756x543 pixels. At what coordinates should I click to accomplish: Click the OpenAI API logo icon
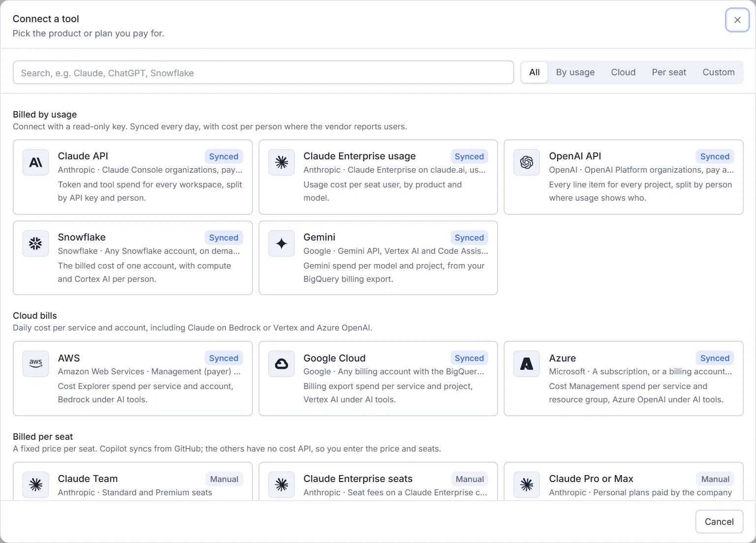pos(527,162)
